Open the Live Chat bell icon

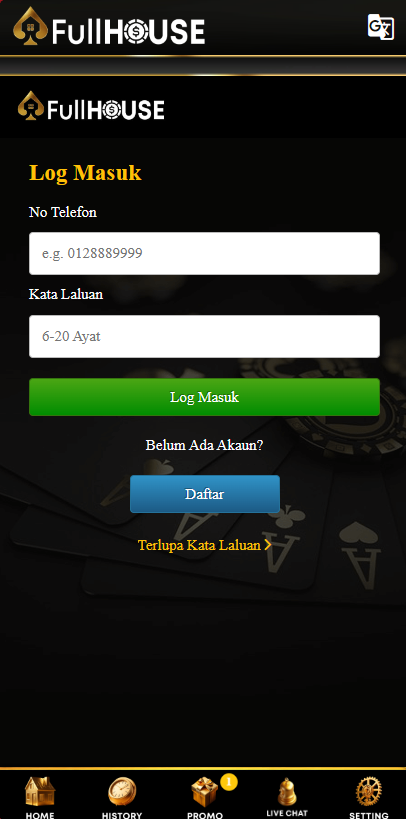(286, 792)
